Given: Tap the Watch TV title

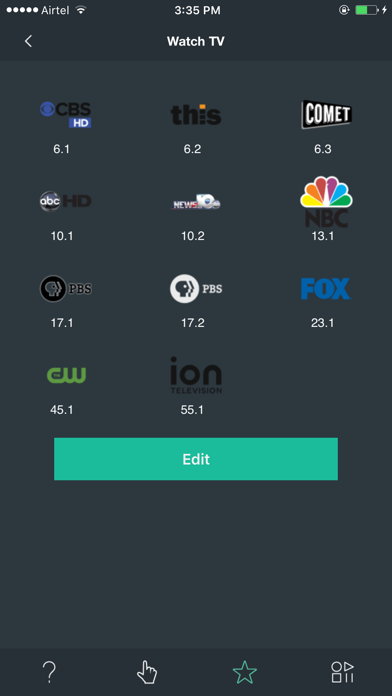Looking at the screenshot, I should tap(196, 41).
